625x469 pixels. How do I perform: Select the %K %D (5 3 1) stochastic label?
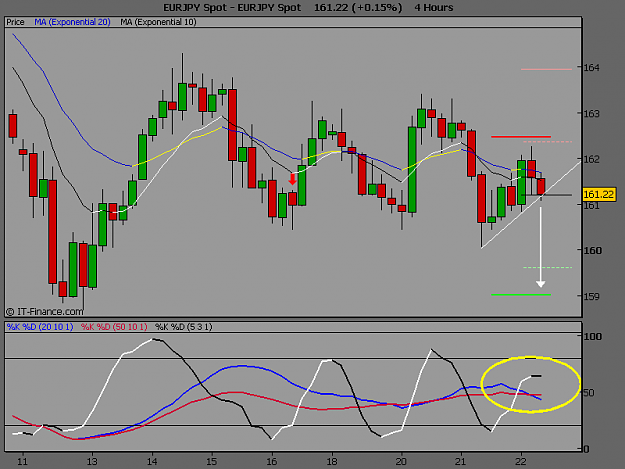pos(183,327)
